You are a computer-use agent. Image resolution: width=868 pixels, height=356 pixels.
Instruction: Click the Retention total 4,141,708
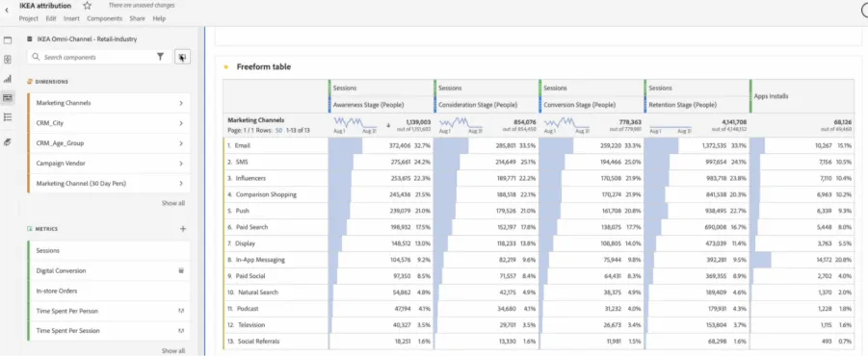tap(734, 121)
